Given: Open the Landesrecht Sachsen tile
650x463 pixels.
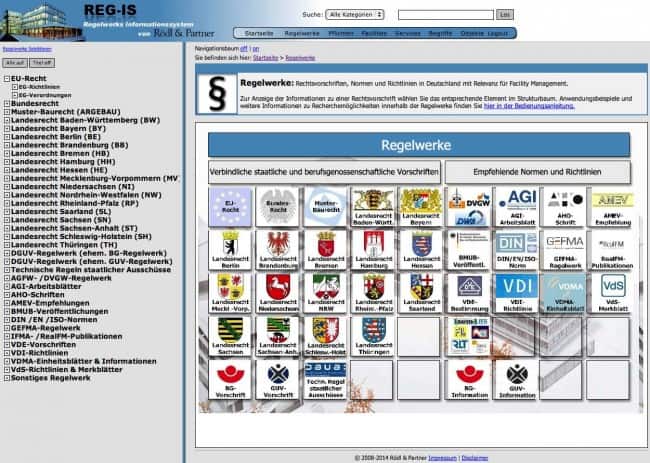Looking at the screenshot, I should click(x=230, y=336).
